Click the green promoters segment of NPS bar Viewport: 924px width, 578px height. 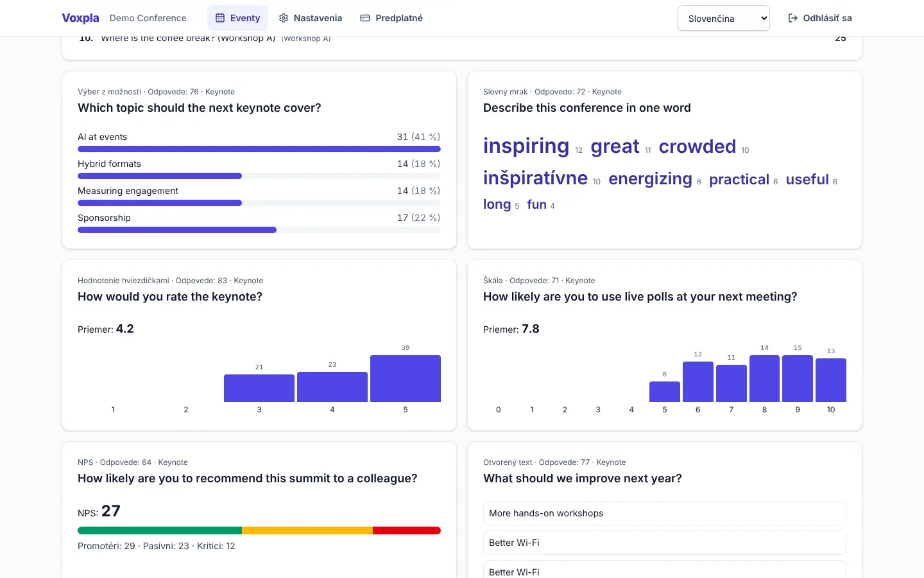160,530
